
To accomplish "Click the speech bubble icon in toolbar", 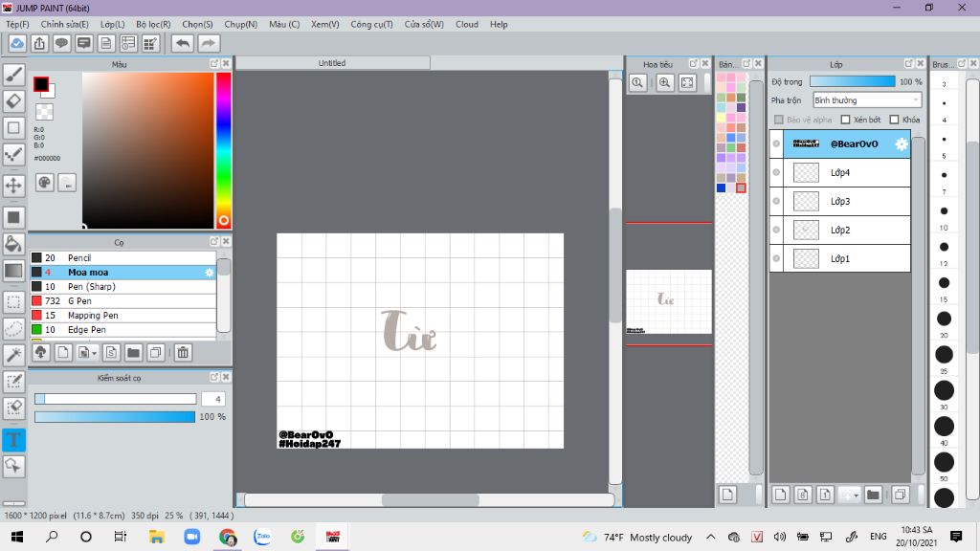I will pos(62,43).
